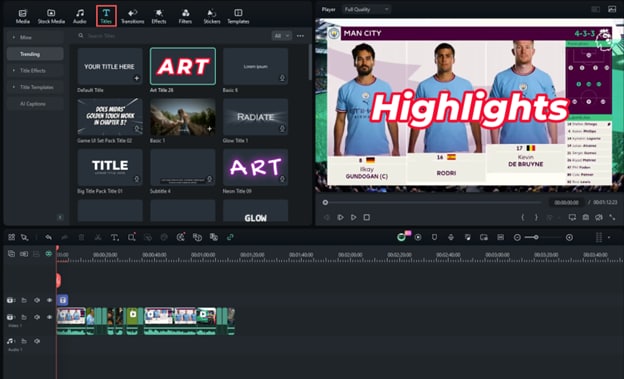Download the Basic 6 title preset
This screenshot has height=379, width=624.
[x=282, y=78]
